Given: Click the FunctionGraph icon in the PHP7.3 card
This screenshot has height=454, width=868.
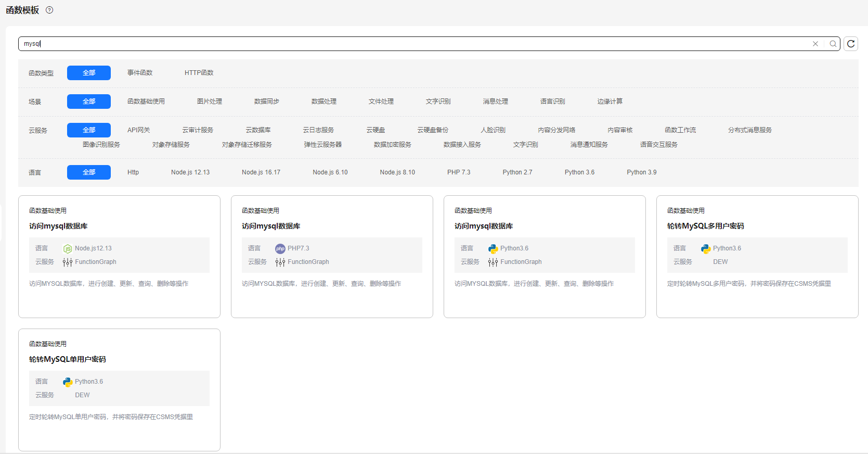Looking at the screenshot, I should click(280, 262).
